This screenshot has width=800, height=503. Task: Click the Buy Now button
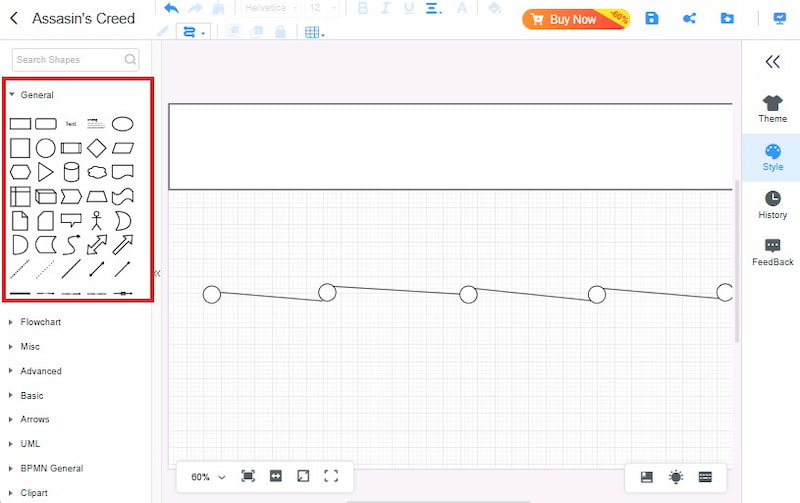(x=575, y=19)
